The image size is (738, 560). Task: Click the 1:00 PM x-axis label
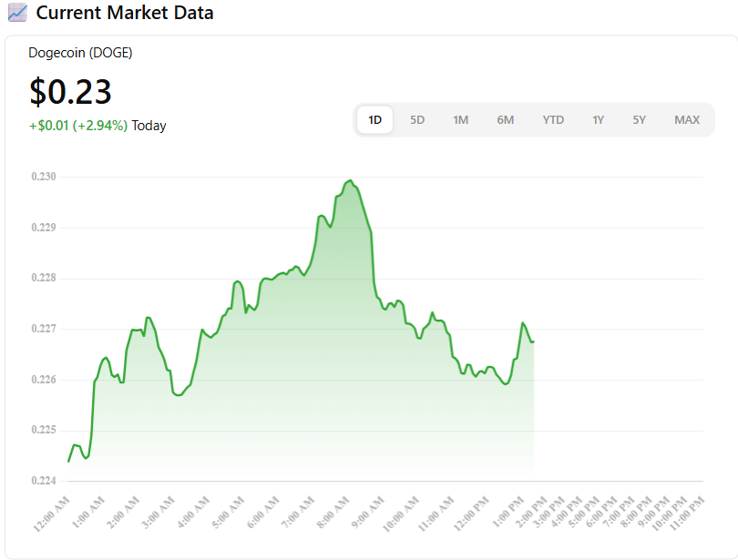[507, 513]
